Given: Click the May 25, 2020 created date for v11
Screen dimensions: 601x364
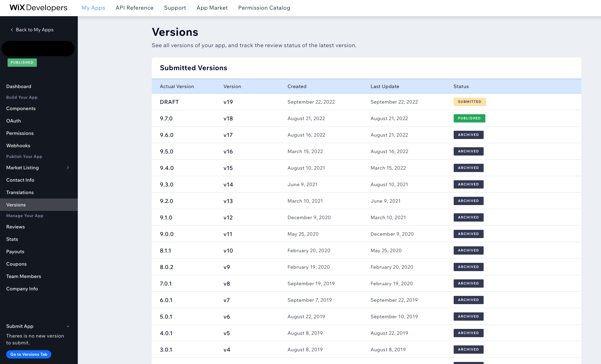Looking at the screenshot, I should pos(303,234).
